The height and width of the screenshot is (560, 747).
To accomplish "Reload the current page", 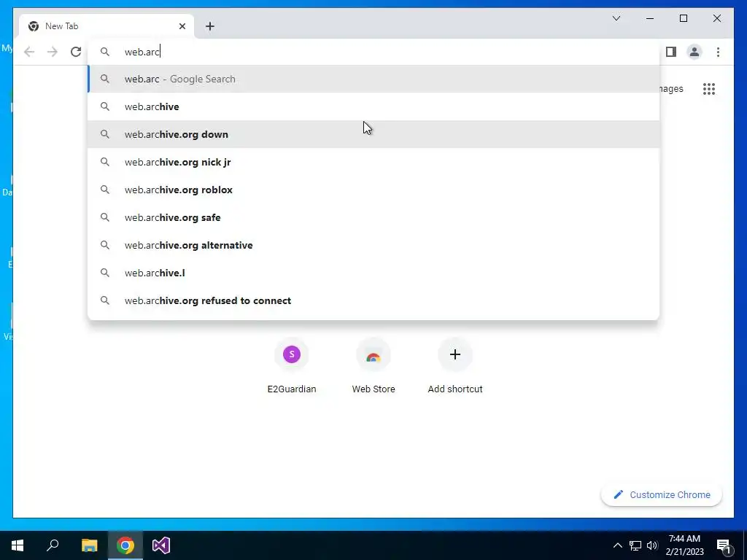I will point(76,52).
